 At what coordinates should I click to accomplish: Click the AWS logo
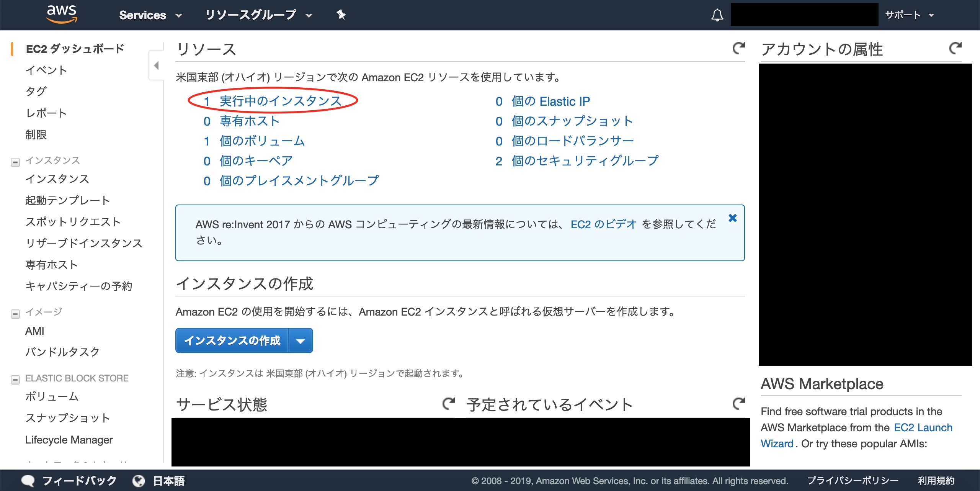[x=62, y=15]
